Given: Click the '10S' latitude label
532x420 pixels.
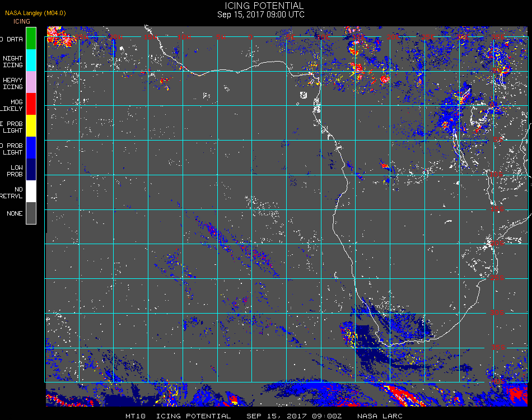Looking at the screenshot, I should click(496, 174).
